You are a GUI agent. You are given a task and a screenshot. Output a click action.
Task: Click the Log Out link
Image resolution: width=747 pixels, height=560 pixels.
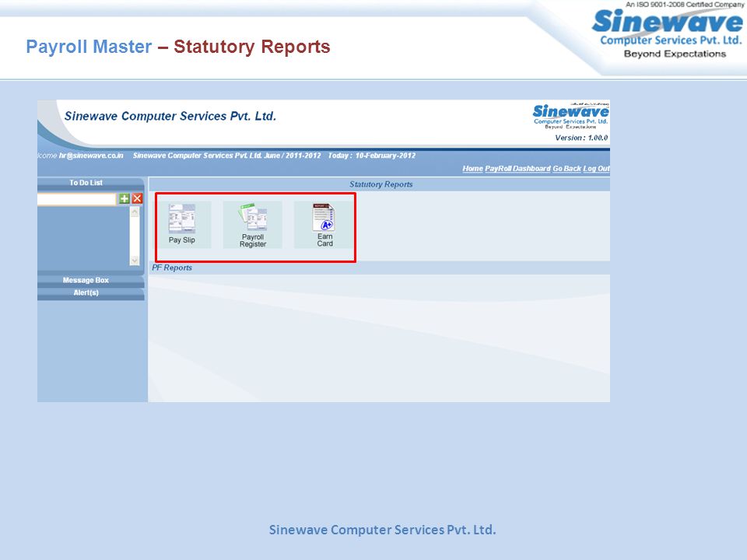pyautogui.click(x=597, y=169)
